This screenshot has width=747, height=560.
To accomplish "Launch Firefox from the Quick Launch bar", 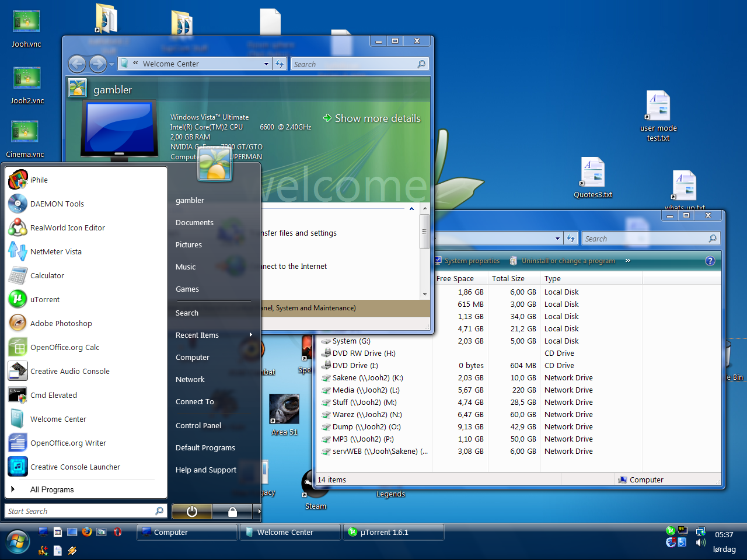I will coord(87,532).
